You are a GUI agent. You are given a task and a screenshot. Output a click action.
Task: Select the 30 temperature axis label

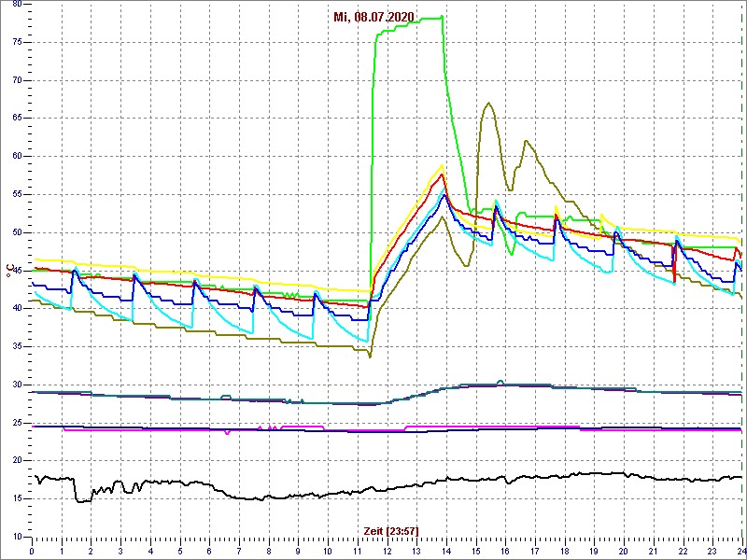pyautogui.click(x=17, y=385)
